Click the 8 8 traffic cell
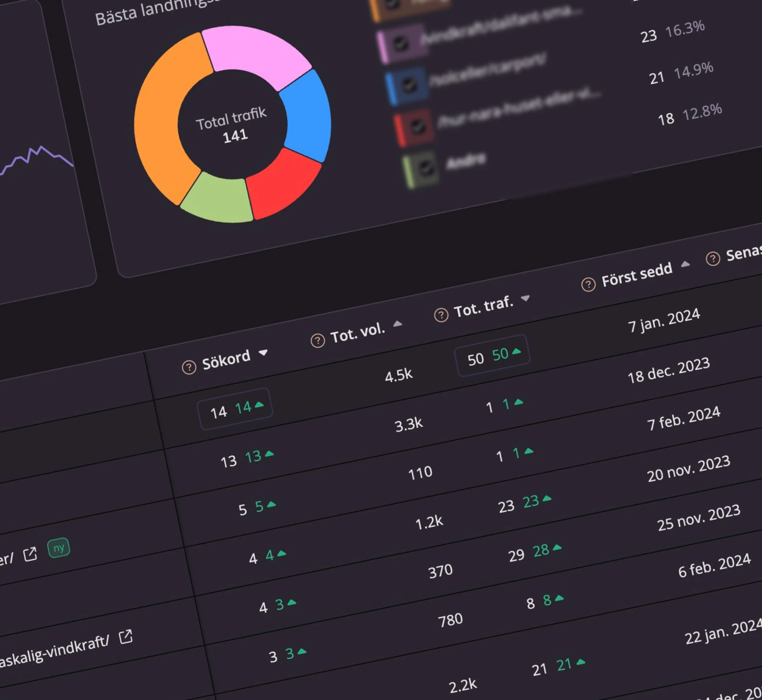The image size is (762, 700). pyautogui.click(x=545, y=602)
